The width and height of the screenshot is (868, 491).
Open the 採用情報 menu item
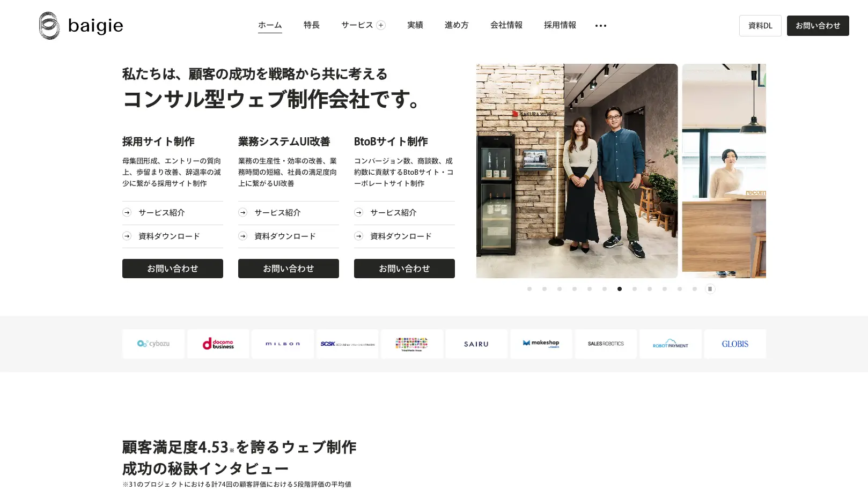pyautogui.click(x=560, y=25)
